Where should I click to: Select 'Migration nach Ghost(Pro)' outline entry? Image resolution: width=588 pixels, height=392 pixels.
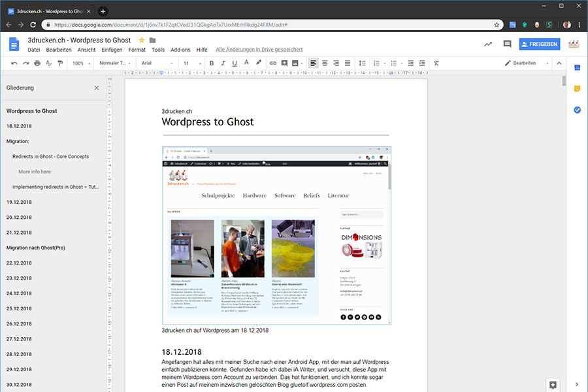tap(36, 248)
